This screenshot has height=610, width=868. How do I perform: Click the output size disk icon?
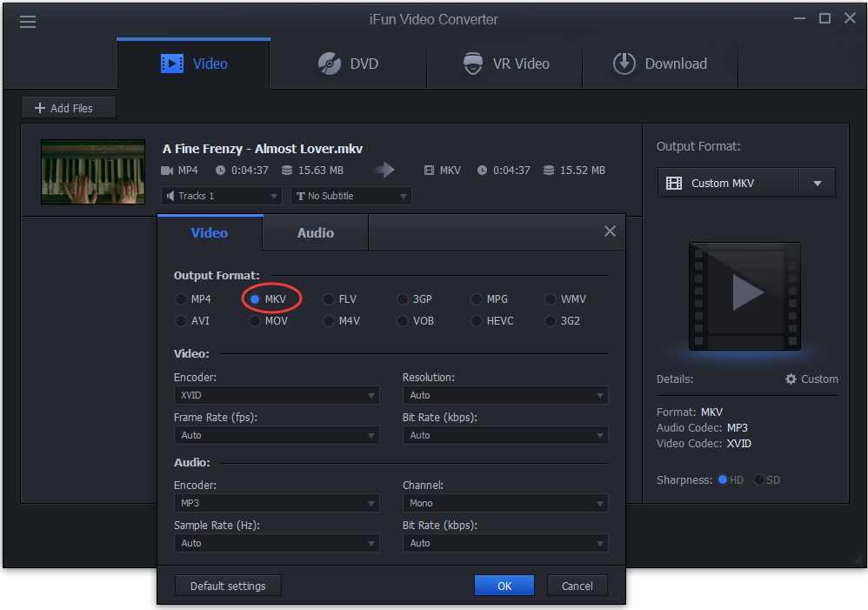(x=549, y=170)
